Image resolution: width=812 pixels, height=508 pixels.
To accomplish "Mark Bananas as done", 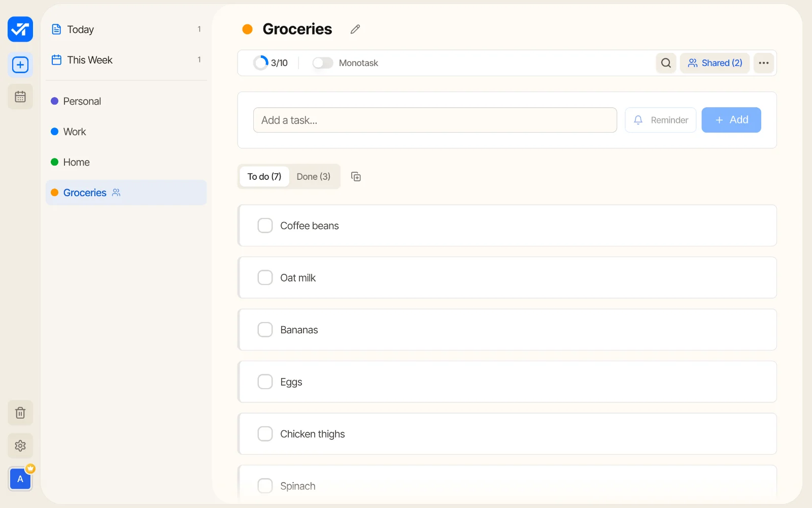I will 265,330.
